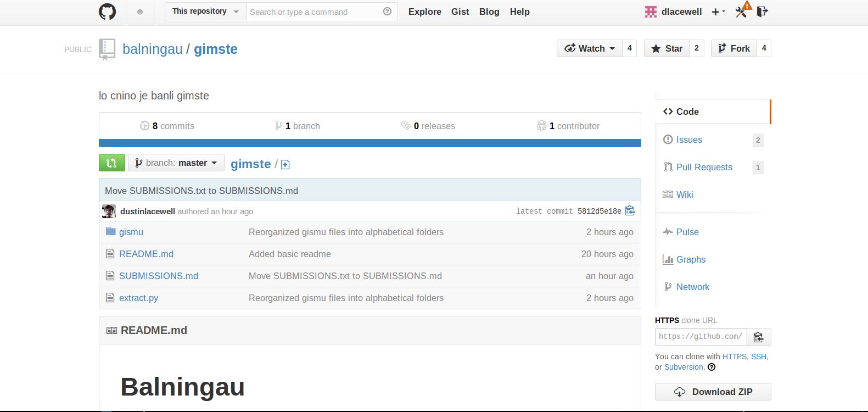
Task: View the 0 releases link
Action: pyautogui.click(x=428, y=126)
